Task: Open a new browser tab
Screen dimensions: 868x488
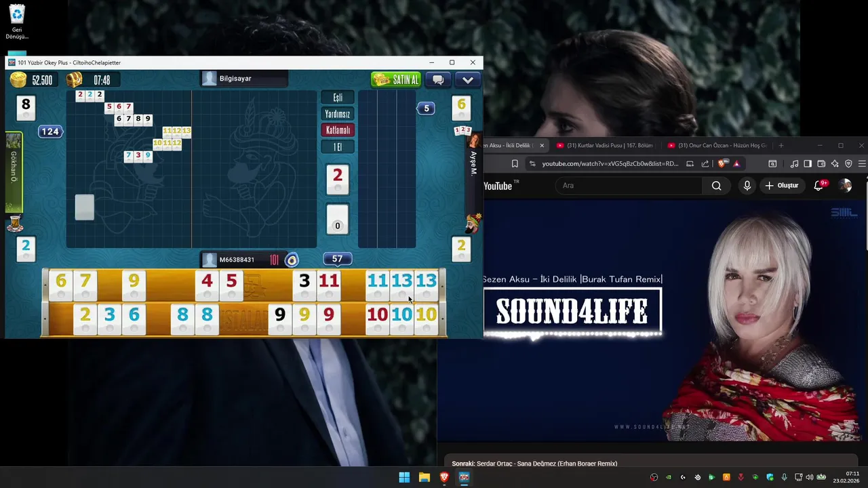Action: (x=781, y=146)
